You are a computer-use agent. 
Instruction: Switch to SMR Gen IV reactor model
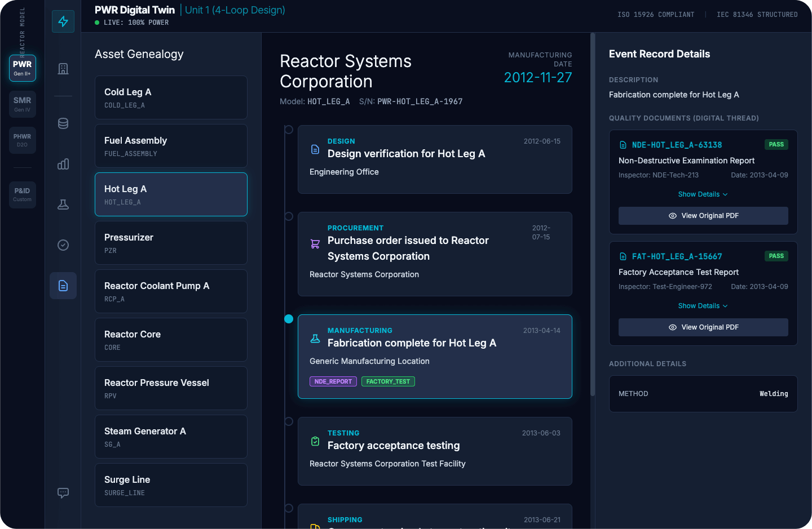[23, 104]
